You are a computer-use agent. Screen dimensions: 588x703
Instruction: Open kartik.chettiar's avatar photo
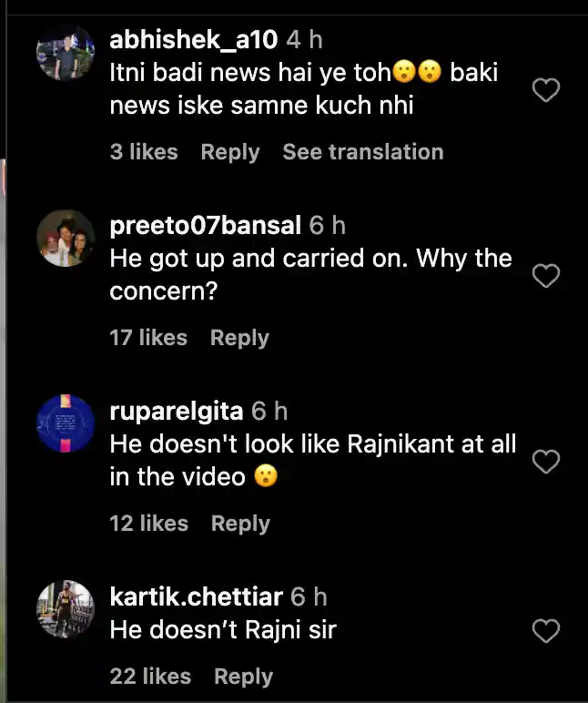66,609
